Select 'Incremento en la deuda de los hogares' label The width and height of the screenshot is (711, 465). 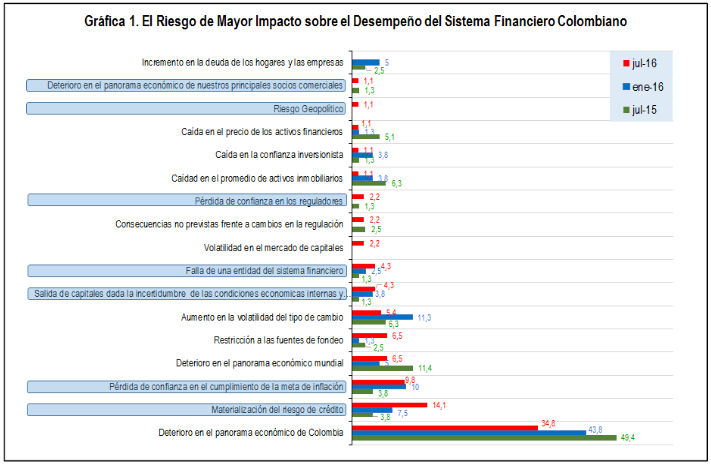coord(245,62)
